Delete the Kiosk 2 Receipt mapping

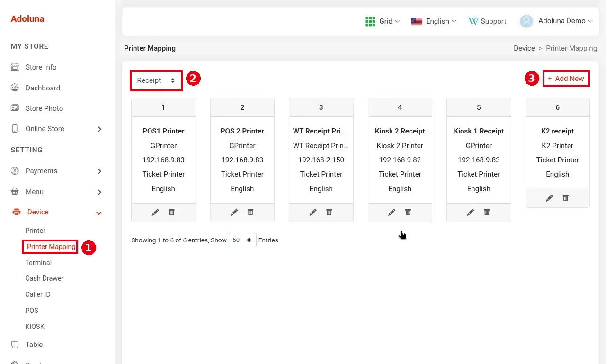[408, 213]
